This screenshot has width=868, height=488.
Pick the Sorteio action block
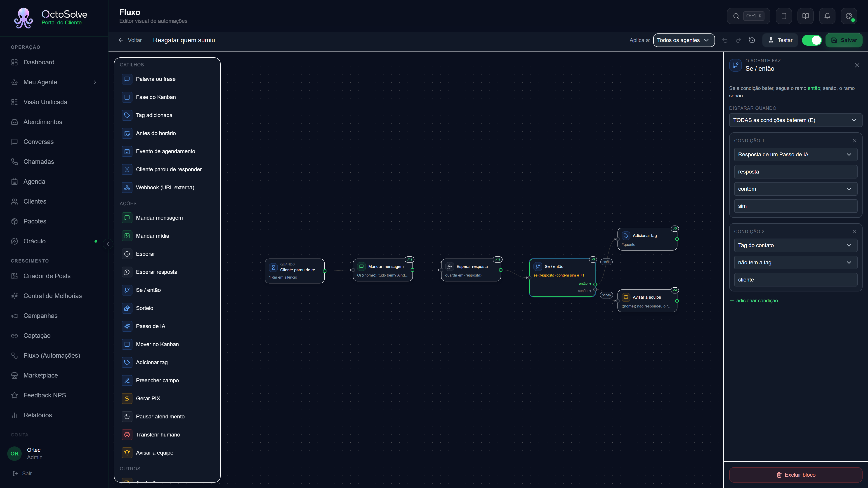coord(167,308)
